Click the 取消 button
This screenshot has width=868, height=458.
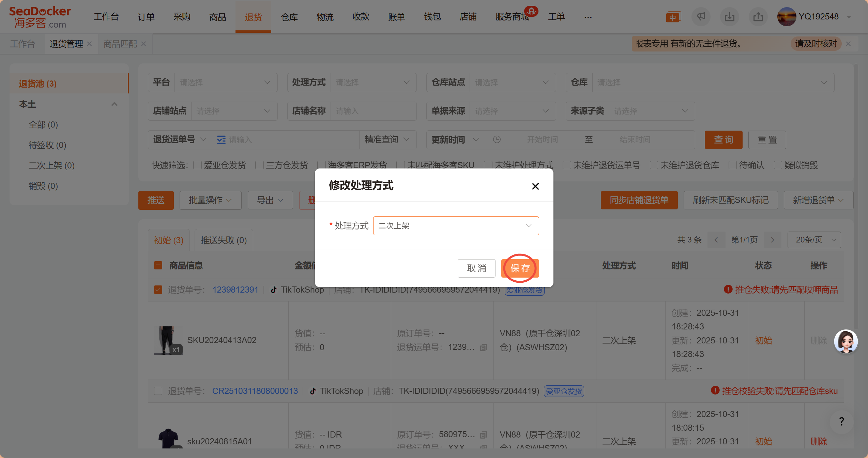coord(476,268)
